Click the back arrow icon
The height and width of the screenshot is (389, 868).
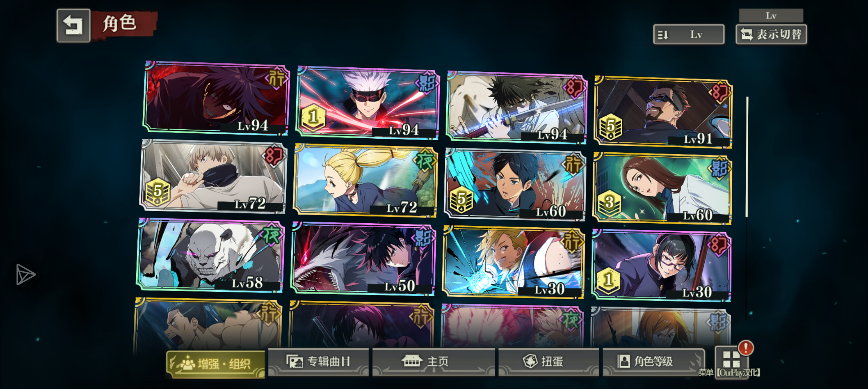pos(73,26)
